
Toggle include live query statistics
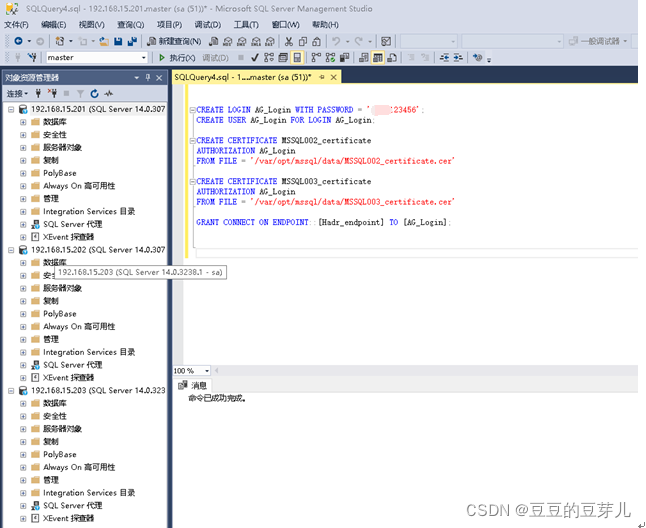pos(330,57)
